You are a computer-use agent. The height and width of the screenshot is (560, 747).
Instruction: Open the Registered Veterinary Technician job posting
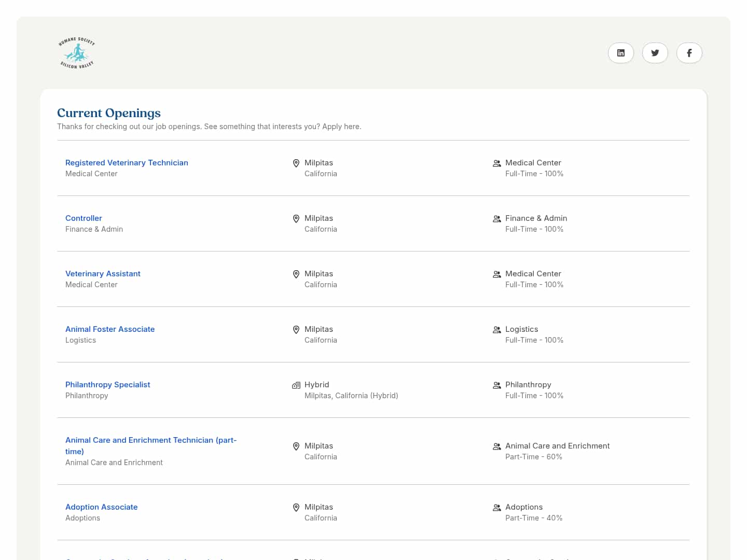click(127, 163)
